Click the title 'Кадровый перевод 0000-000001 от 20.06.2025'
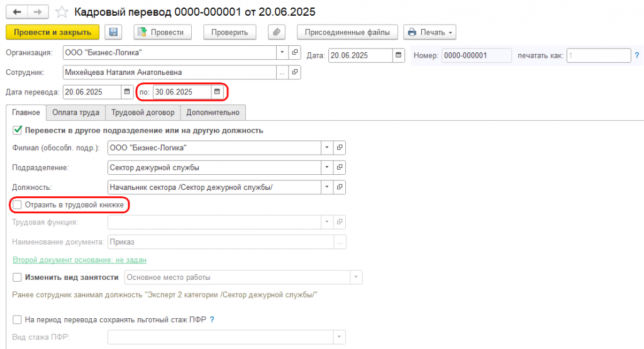Screen dimensions: 644x349 point(195,12)
